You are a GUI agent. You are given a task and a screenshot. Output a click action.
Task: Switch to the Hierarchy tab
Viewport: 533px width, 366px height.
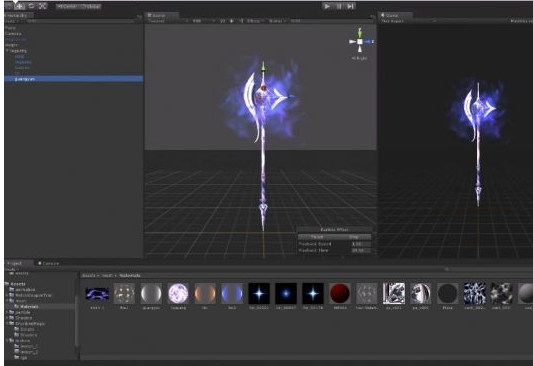(x=18, y=15)
